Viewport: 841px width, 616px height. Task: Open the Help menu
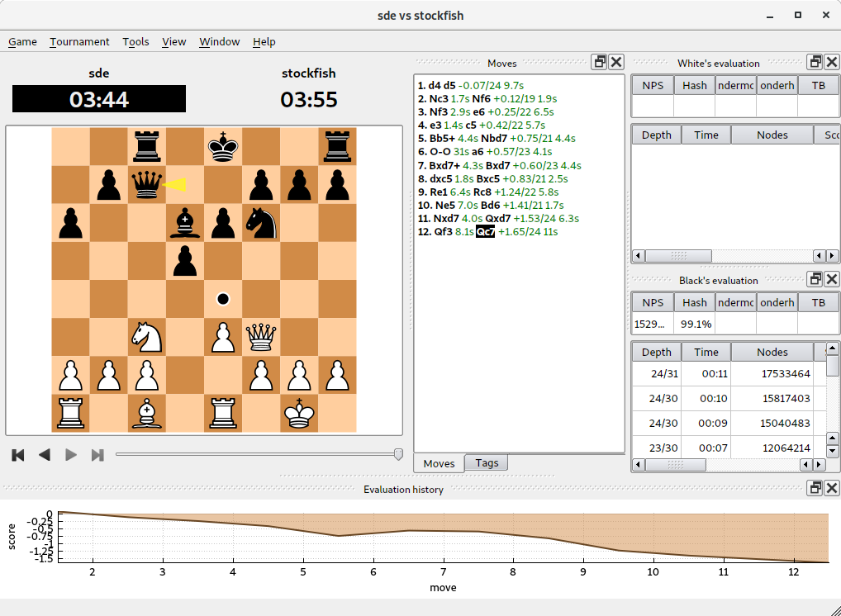[264, 42]
